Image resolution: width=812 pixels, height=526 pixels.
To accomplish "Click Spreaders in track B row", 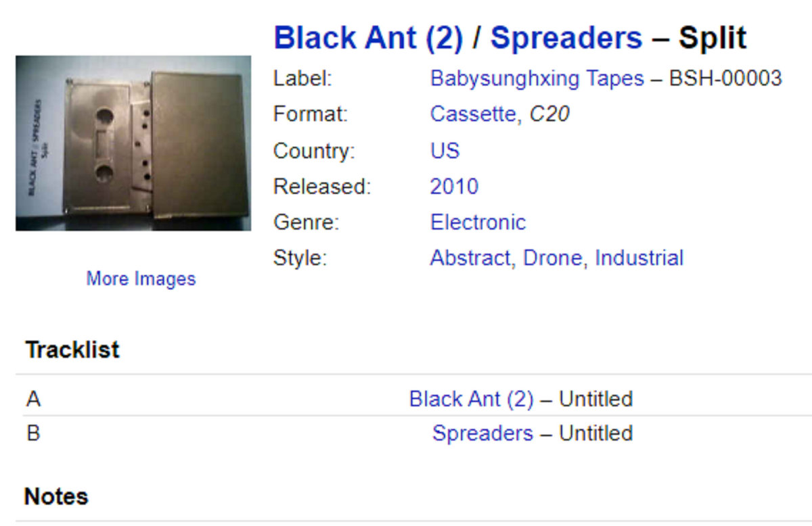I will [482, 433].
